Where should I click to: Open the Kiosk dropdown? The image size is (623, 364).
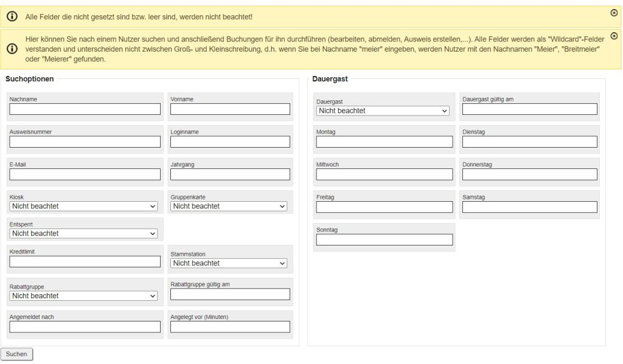83,206
